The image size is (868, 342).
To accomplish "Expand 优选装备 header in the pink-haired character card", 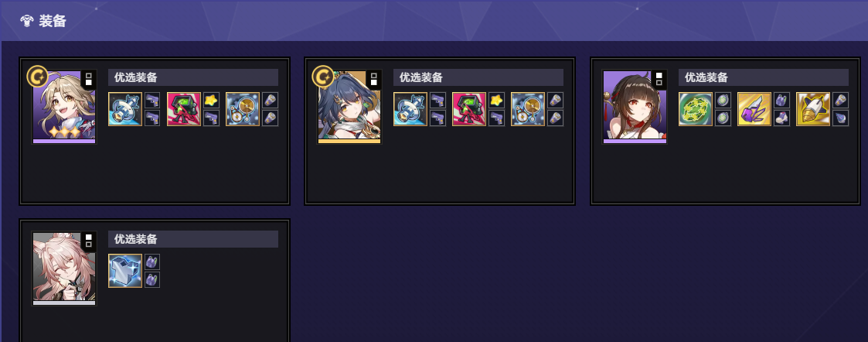I will point(193,239).
